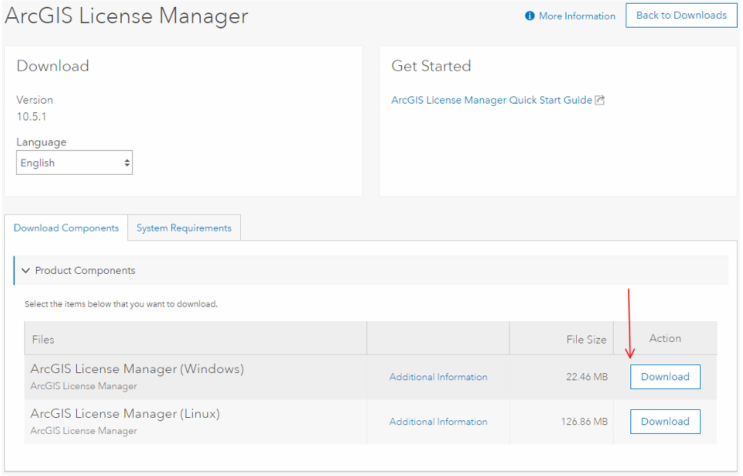Click the File Size column header

pyautogui.click(x=584, y=340)
